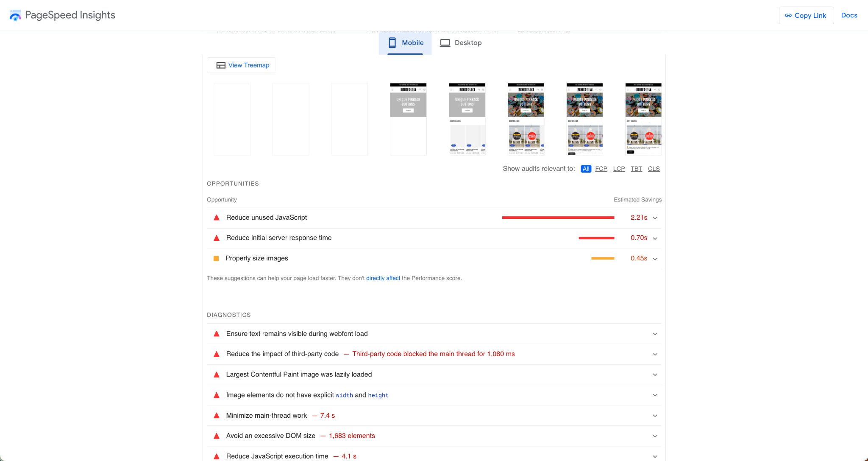Click orange square beside Properly size images

point(216,258)
